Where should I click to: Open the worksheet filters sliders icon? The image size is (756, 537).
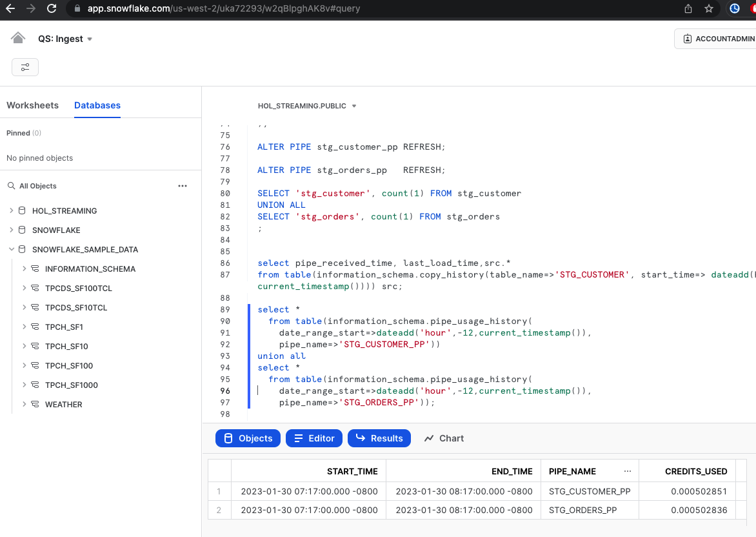25,66
